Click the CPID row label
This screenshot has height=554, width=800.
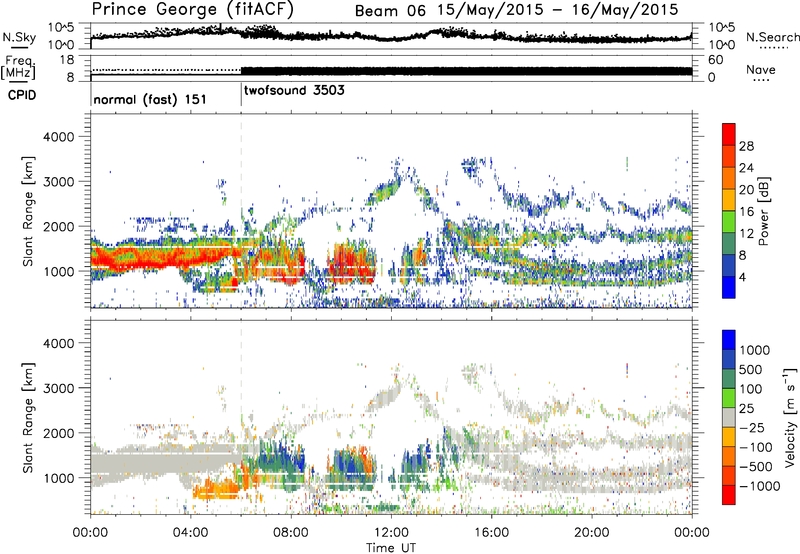point(22,95)
